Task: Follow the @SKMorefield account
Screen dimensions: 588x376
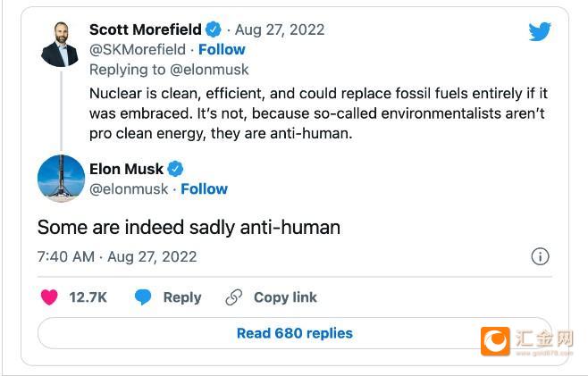Action: pos(222,49)
